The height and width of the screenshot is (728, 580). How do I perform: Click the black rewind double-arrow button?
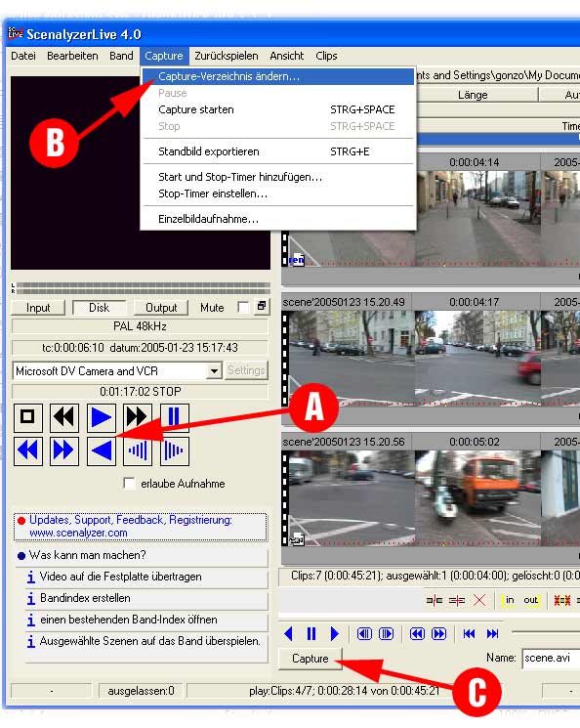pyautogui.click(x=64, y=417)
